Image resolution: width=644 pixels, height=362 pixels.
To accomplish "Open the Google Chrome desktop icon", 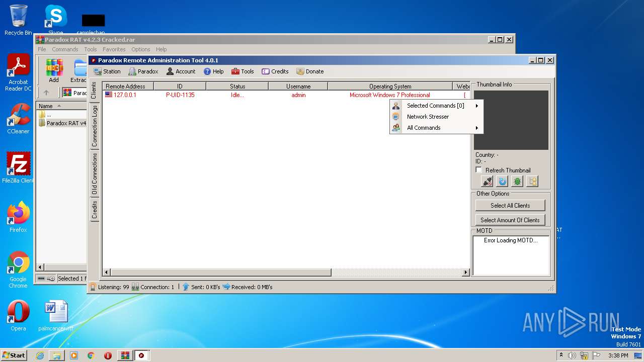I will (x=18, y=269).
